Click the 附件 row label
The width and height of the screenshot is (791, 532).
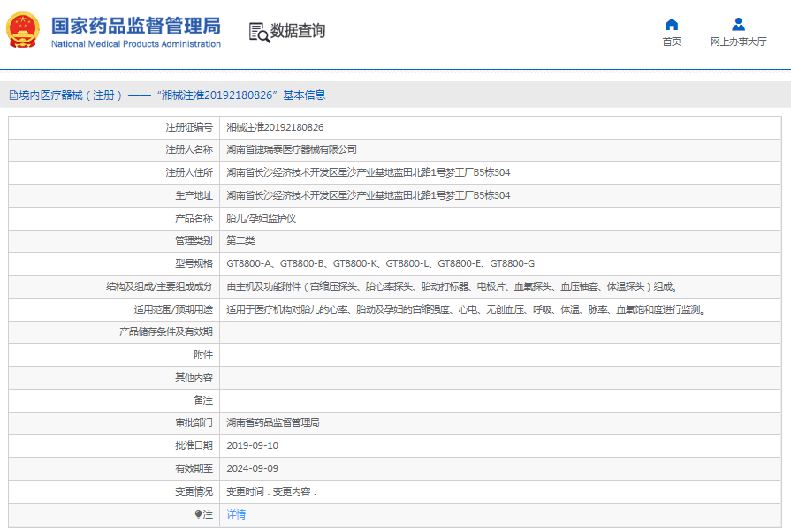click(x=203, y=354)
